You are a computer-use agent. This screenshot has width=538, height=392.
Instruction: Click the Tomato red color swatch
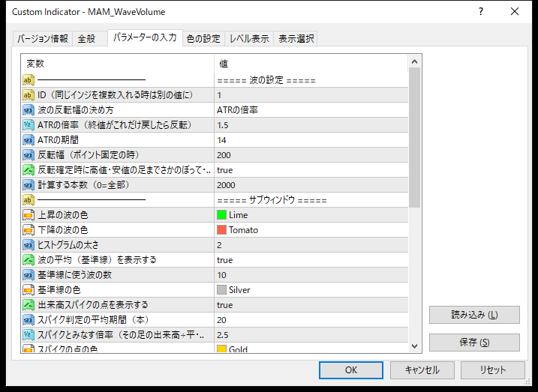click(221, 230)
